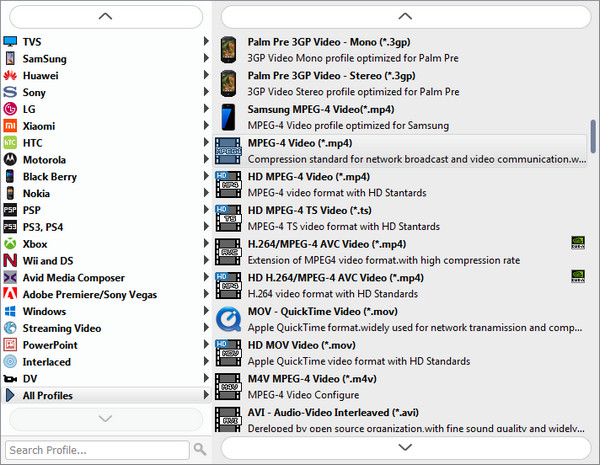
Task: Expand the Windows category arrow
Action: [x=206, y=310]
